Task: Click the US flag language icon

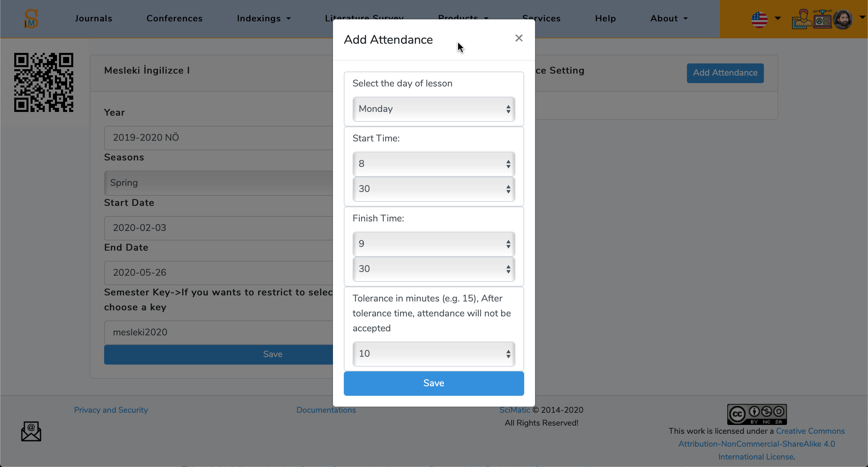Action: (759, 19)
